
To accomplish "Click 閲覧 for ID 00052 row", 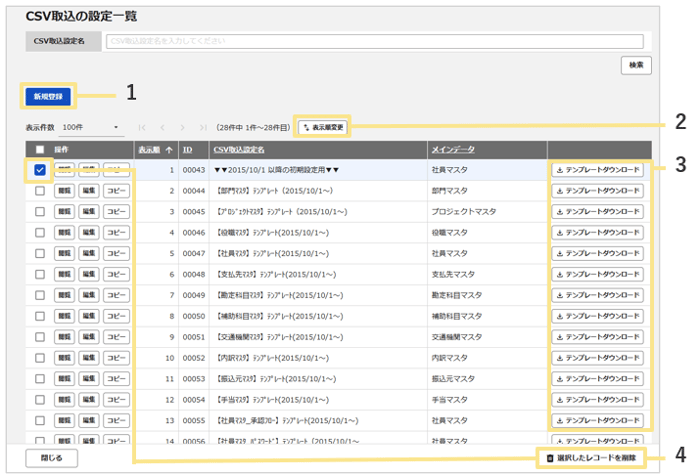I will (x=64, y=358).
